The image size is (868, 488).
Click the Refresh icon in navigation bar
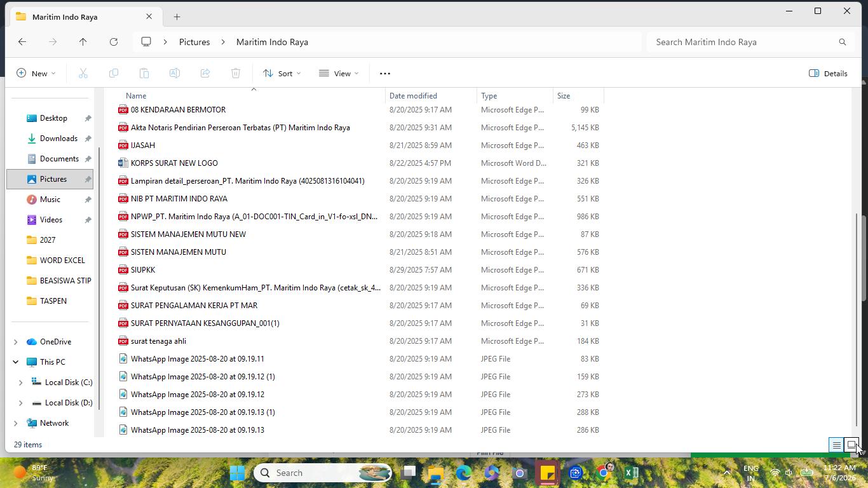(114, 42)
